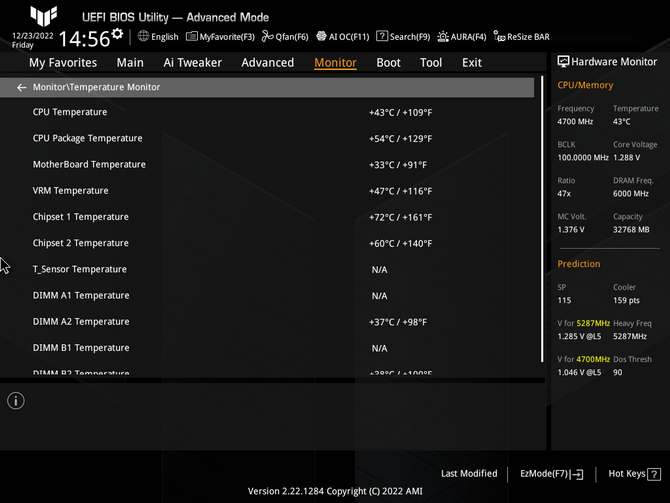Select the English language label

(x=165, y=37)
